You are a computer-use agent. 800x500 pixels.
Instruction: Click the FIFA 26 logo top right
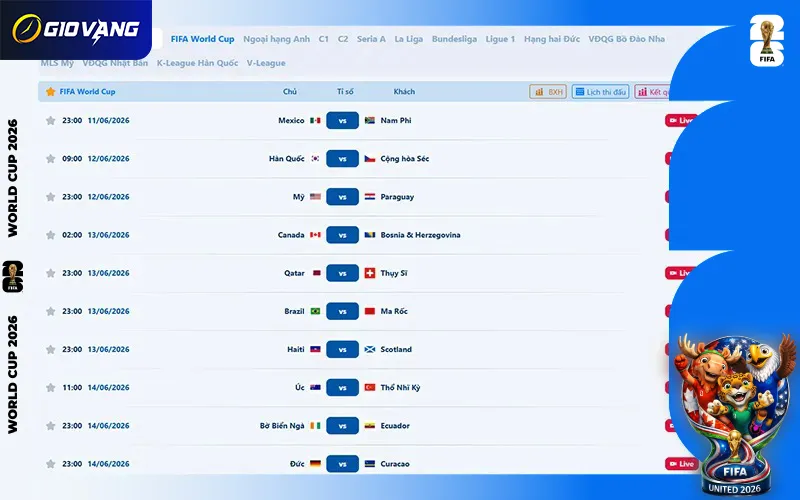pyautogui.click(x=767, y=41)
